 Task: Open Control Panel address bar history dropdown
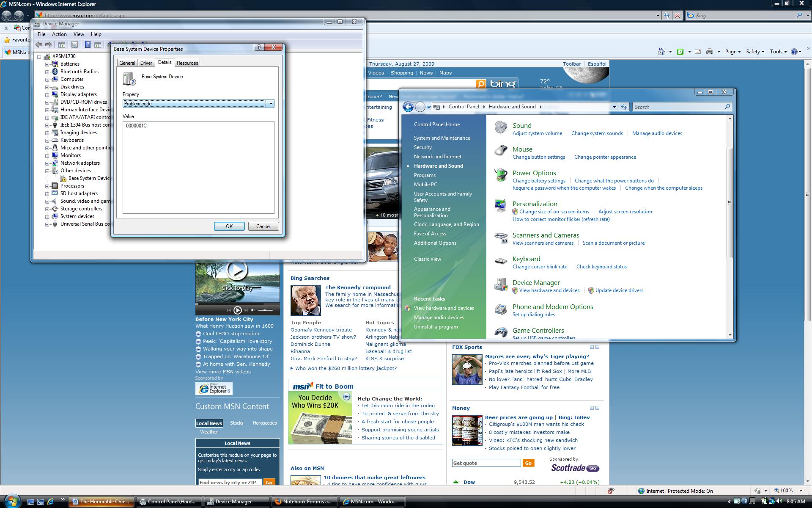614,107
